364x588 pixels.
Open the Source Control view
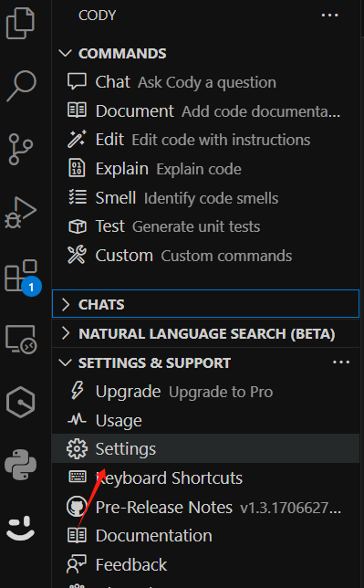[x=20, y=150]
